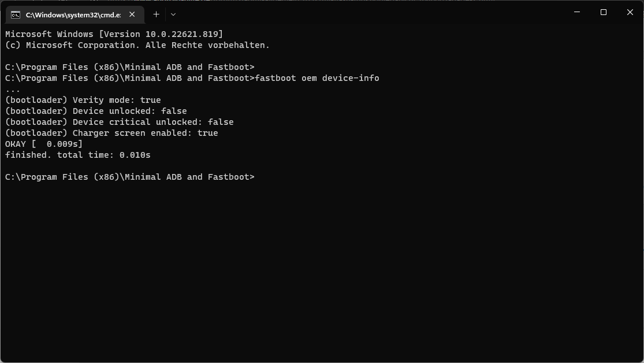Click the 'fastboot oem device-info' command text
644x363 pixels.
click(317, 78)
